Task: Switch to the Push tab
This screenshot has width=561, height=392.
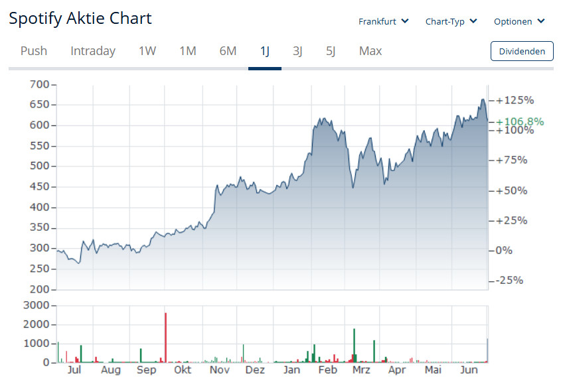Action: (34, 51)
